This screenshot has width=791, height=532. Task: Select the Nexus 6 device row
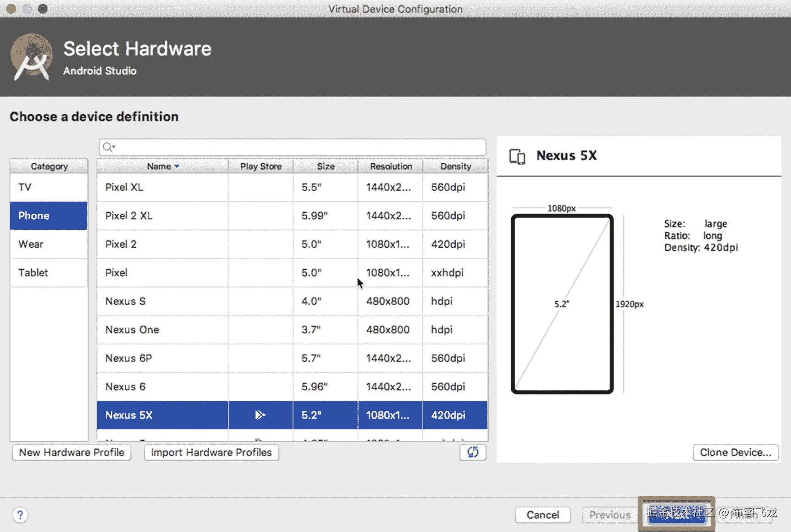pos(292,387)
